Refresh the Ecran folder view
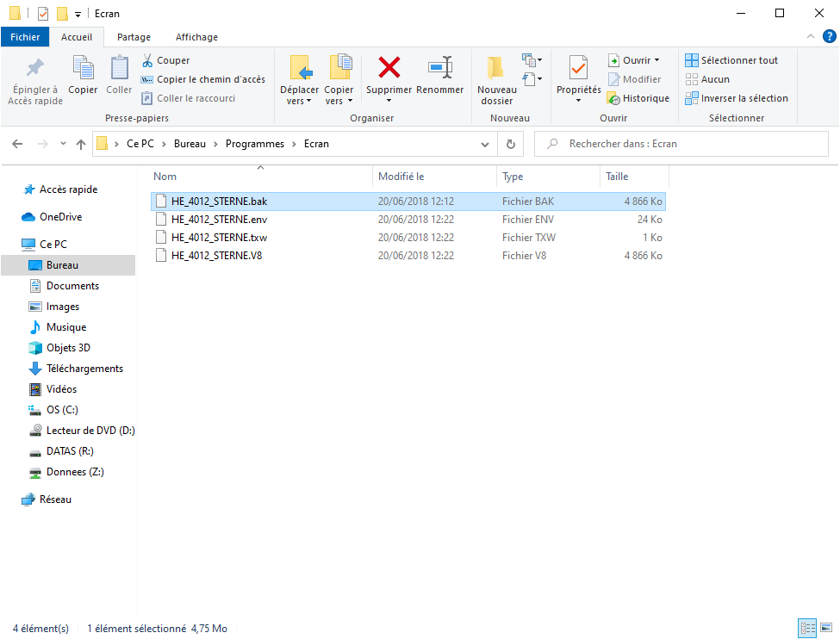This screenshot has height=639, width=840. [511, 144]
